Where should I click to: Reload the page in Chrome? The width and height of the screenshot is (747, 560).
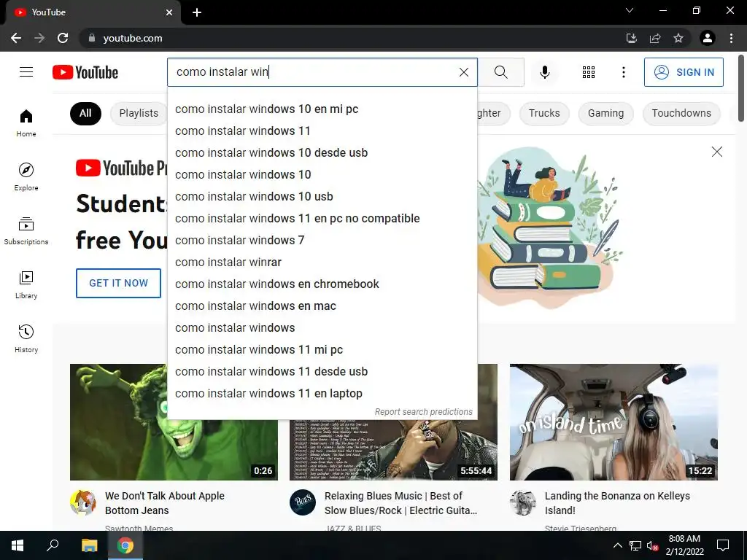[x=63, y=38]
